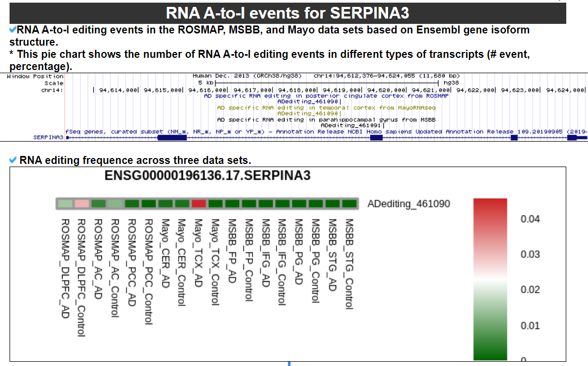The image size is (588, 366).
Task: Click the ROSMAP_PCC_AD column label
Action: click(x=132, y=262)
